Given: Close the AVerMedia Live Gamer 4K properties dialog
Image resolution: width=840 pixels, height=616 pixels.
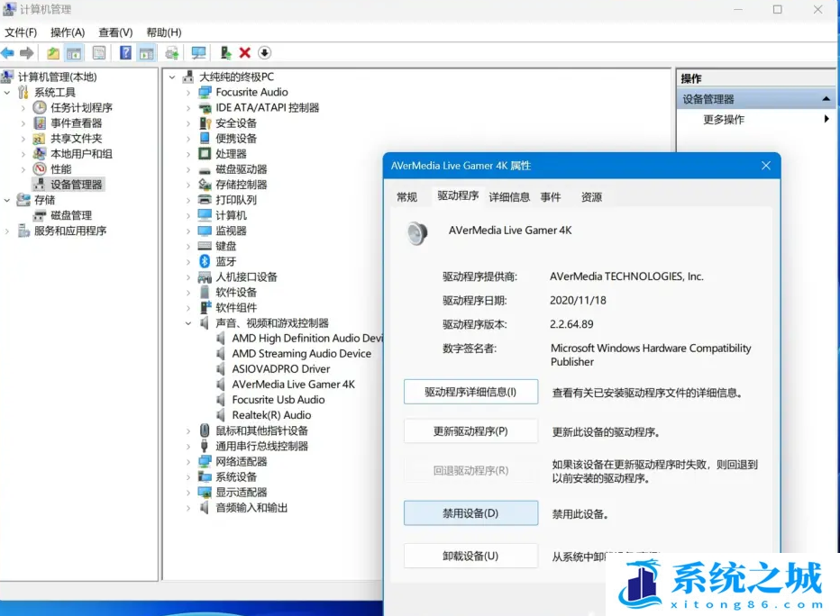Looking at the screenshot, I should click(766, 166).
